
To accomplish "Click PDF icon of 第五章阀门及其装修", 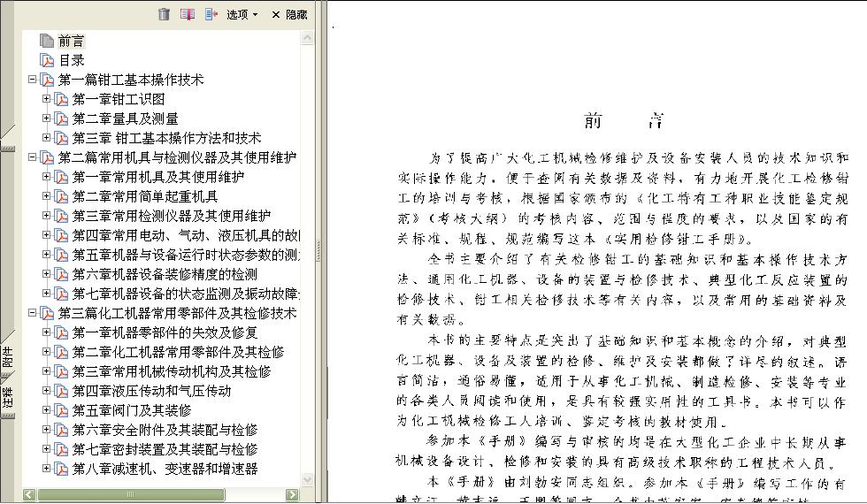I will tap(61, 410).
